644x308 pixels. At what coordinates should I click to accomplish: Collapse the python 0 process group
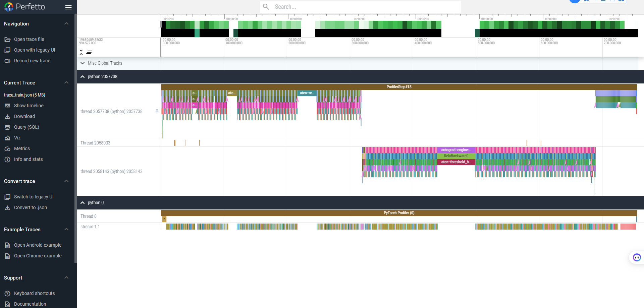pyautogui.click(x=83, y=202)
